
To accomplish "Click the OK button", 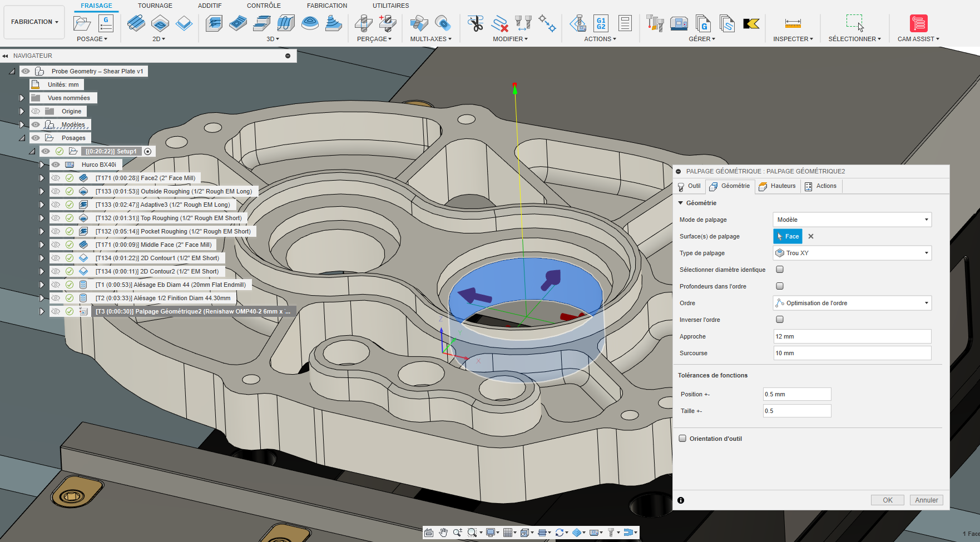I will pos(887,500).
